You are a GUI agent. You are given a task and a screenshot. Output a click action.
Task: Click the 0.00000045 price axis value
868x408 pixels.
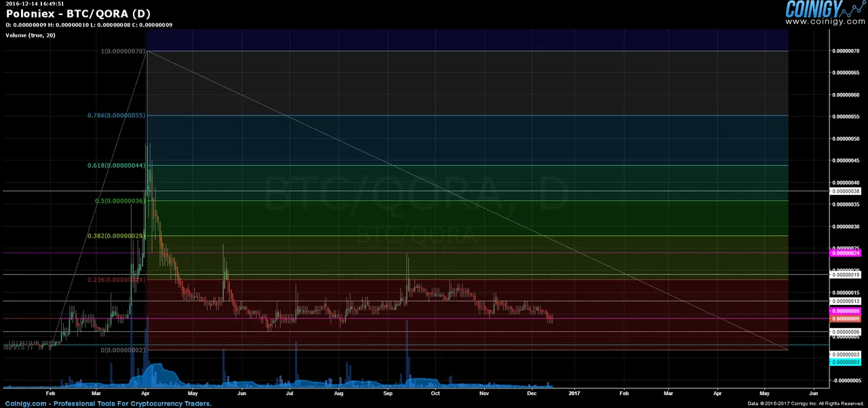point(847,160)
